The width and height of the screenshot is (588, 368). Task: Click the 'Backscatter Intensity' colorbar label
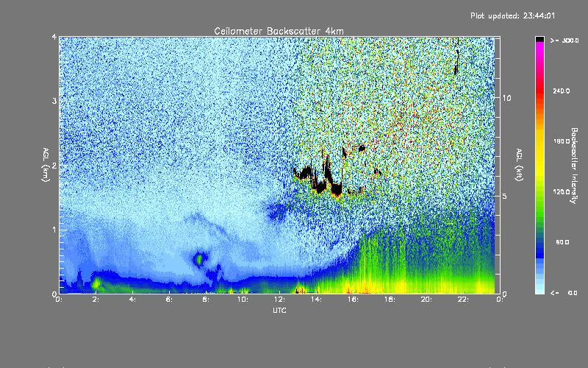tap(574, 166)
